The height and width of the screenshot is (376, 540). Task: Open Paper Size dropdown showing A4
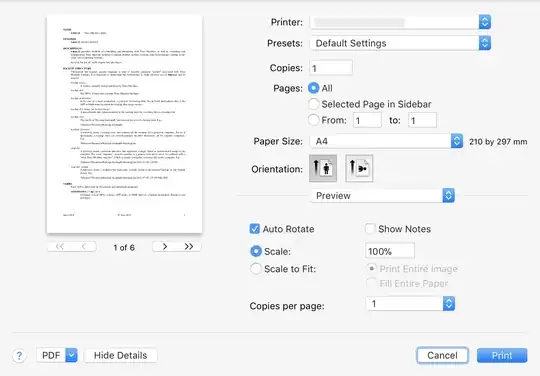pos(386,141)
